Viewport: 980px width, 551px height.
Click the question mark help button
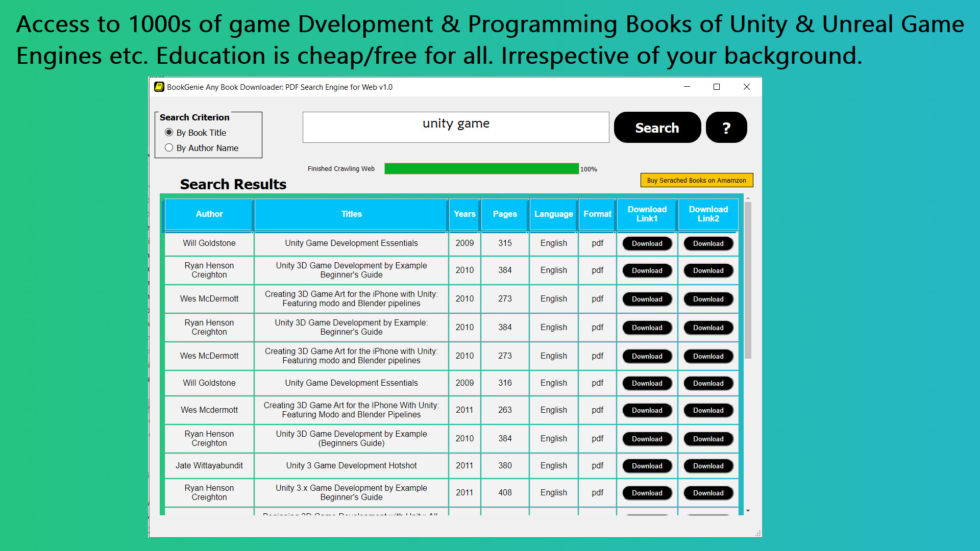pyautogui.click(x=726, y=128)
